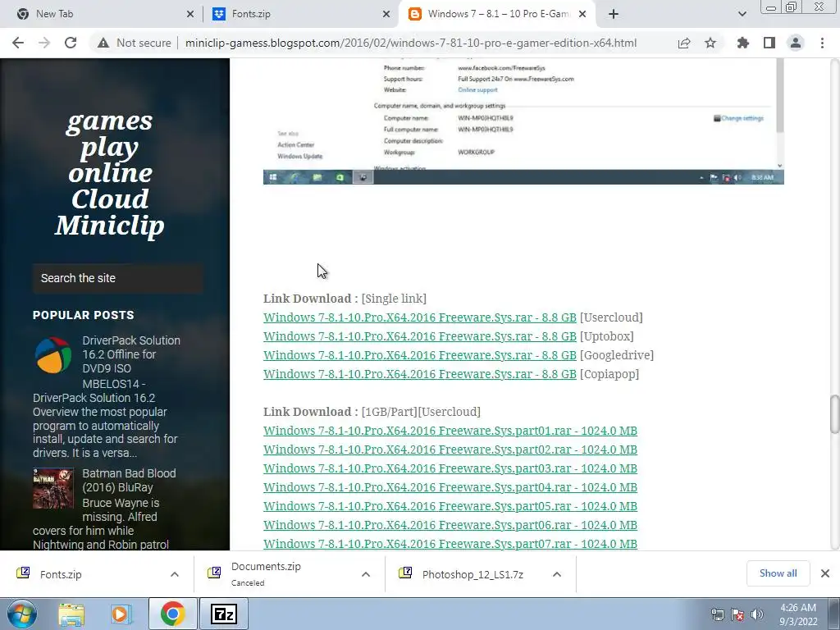Go back using the browser back arrow
The height and width of the screenshot is (630, 840).
point(18,43)
